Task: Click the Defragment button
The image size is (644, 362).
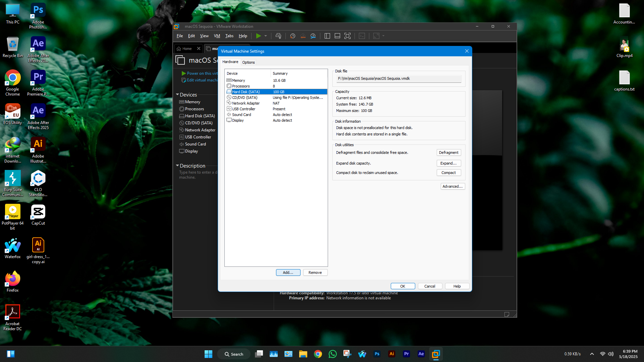Action: click(448, 153)
